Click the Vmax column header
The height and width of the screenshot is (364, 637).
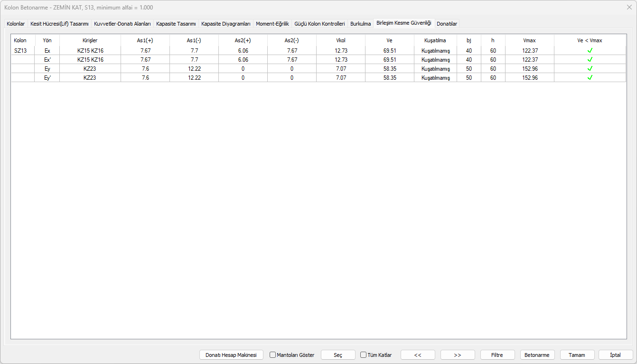coord(529,40)
